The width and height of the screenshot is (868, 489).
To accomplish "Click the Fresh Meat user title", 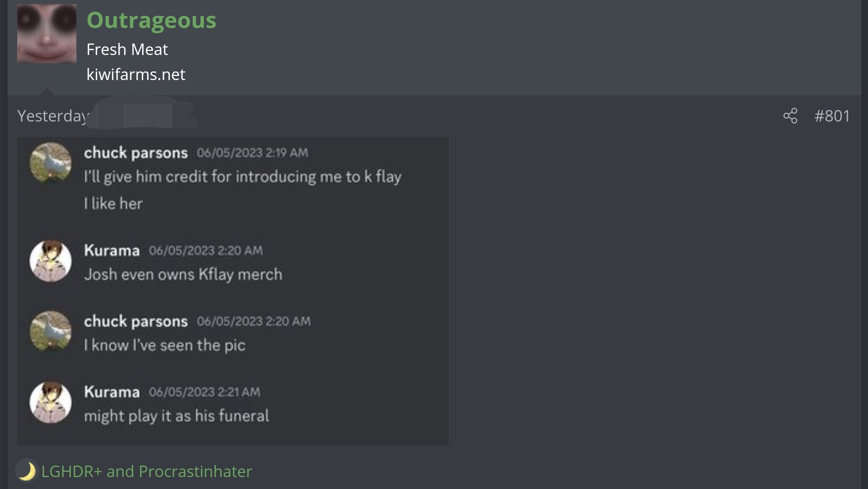I will (x=127, y=49).
